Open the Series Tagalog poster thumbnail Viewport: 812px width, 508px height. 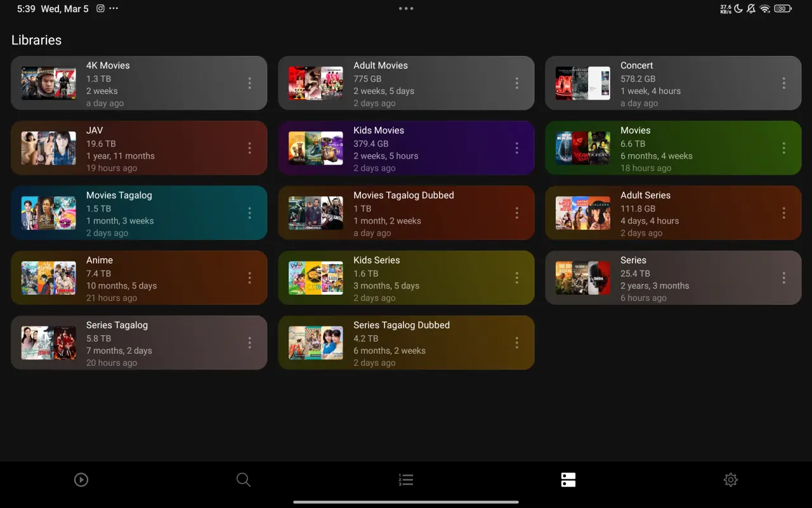point(49,342)
